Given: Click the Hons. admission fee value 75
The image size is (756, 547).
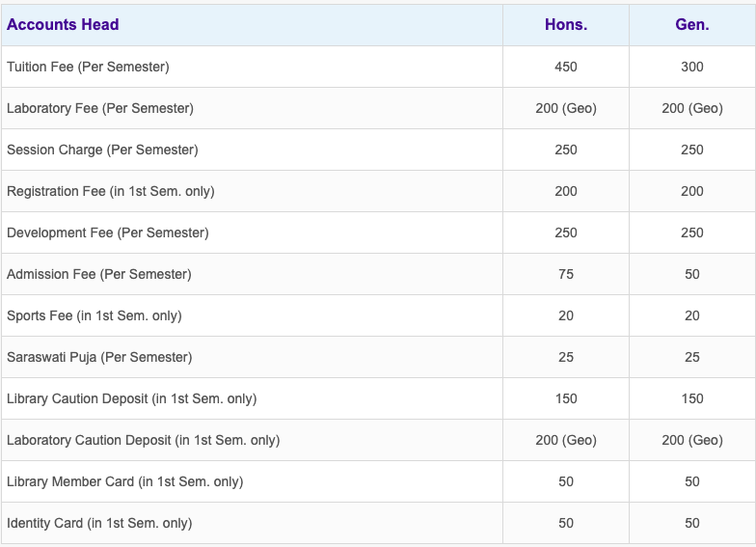Looking at the screenshot, I should coord(566,274).
